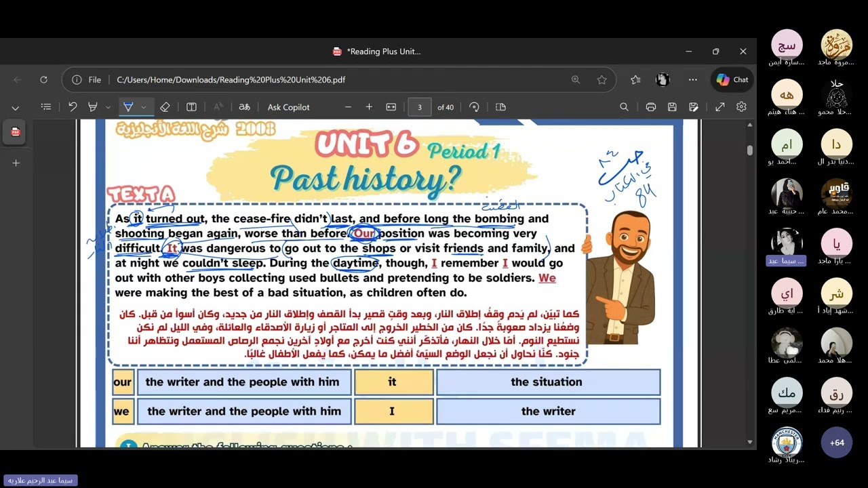The image size is (868, 488).
Task: Zoom in with the plus button
Action: (x=369, y=107)
